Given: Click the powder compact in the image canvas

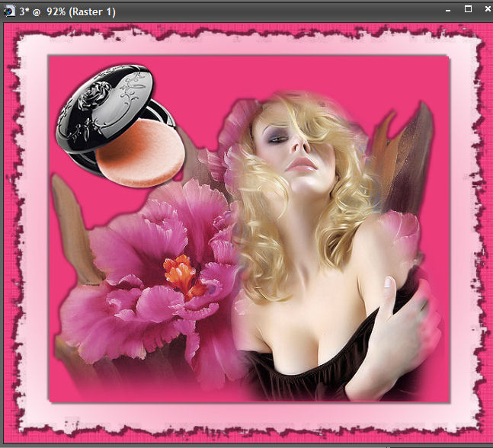Looking at the screenshot, I should coord(120,126).
